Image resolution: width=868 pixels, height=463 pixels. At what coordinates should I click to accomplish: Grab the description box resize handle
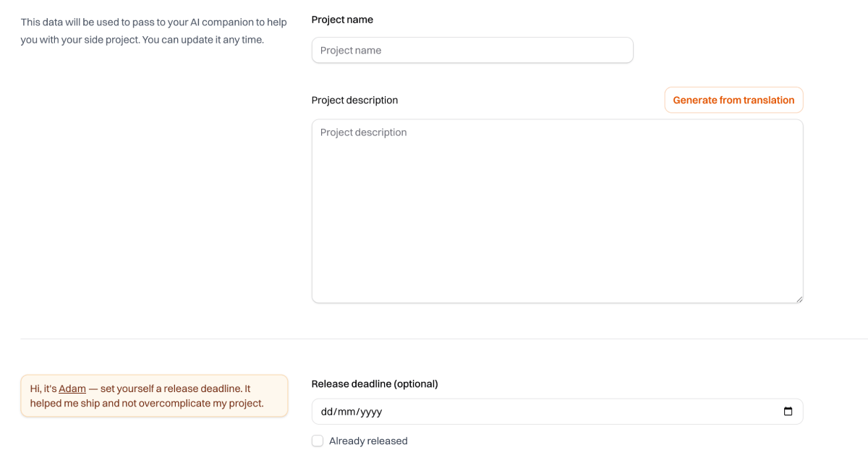[799, 299]
